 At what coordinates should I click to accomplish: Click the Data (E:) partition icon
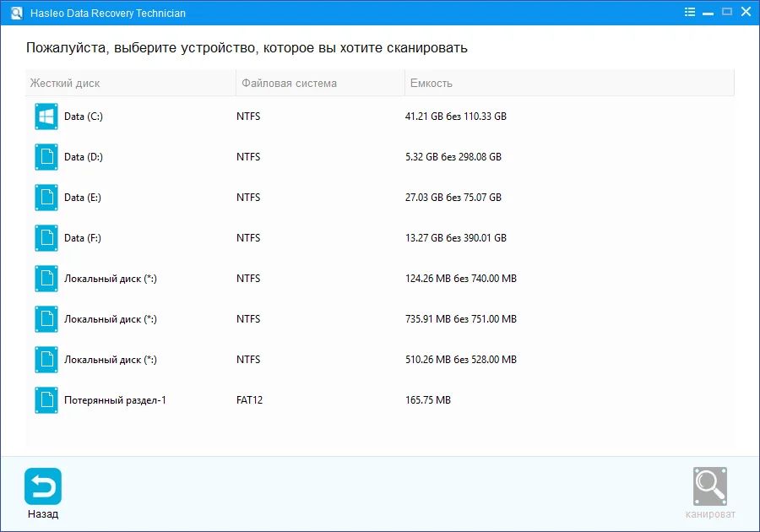point(46,198)
